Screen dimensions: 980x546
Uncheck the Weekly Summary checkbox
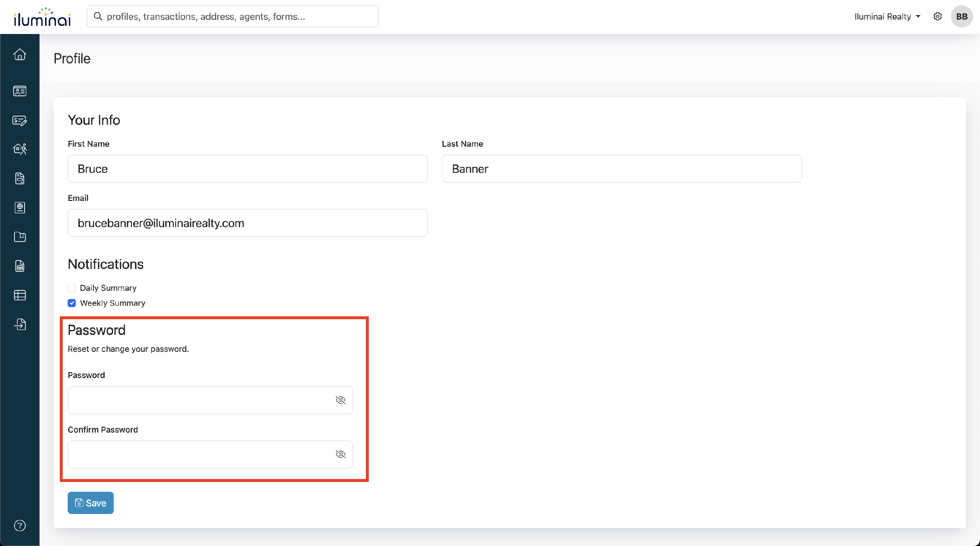(x=72, y=303)
